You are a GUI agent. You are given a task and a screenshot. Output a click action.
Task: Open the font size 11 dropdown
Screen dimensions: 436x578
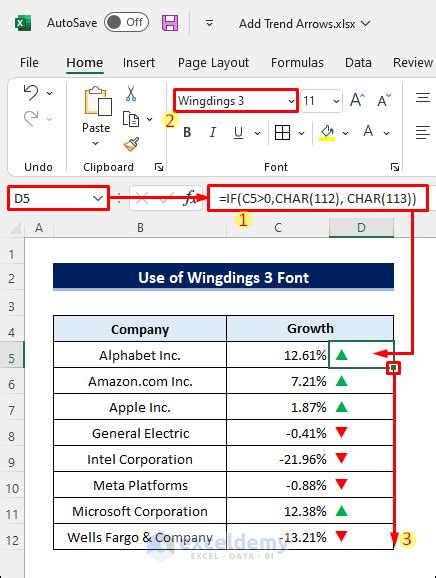(x=336, y=101)
